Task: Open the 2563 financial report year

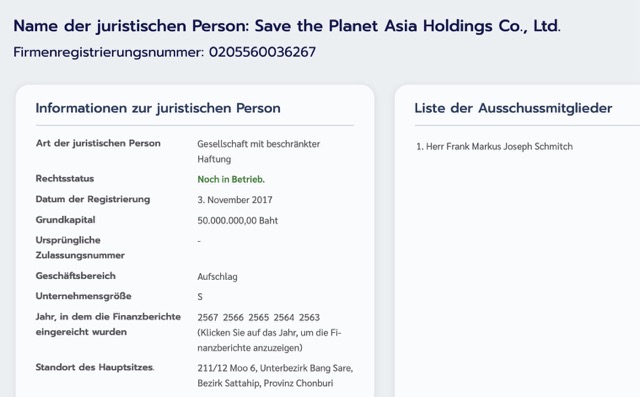Action: [309, 317]
